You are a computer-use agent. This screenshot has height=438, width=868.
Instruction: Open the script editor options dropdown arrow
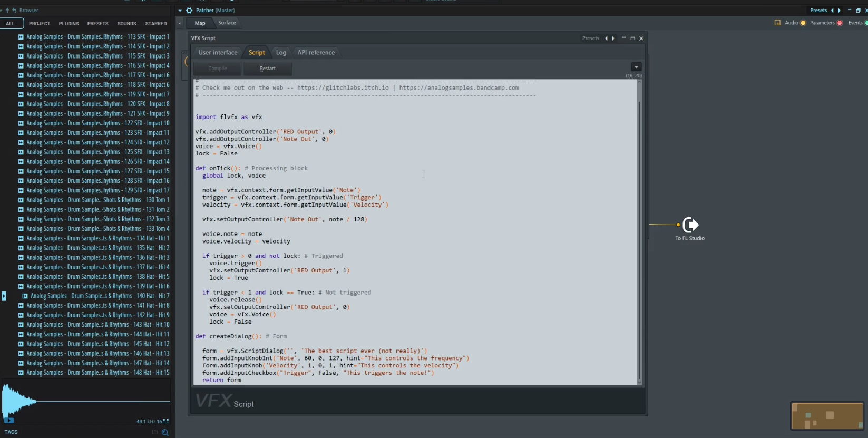(636, 67)
